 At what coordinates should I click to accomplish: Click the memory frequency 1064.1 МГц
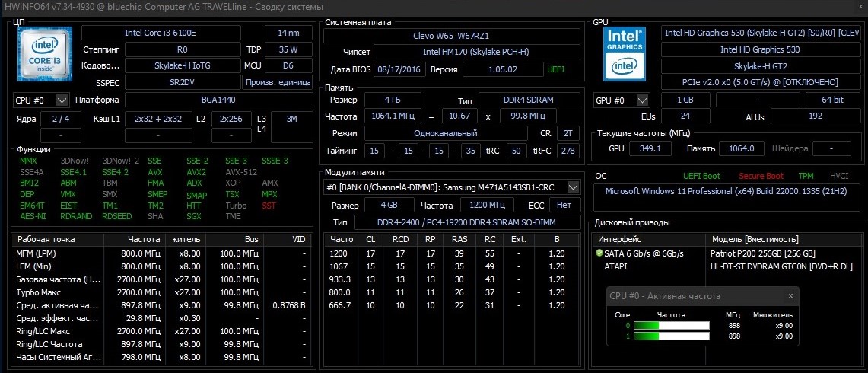pos(393,117)
